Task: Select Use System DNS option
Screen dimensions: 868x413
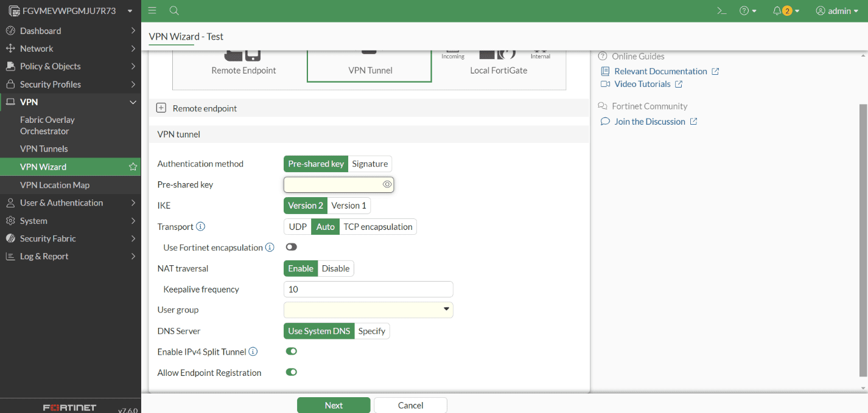Action: click(x=319, y=331)
